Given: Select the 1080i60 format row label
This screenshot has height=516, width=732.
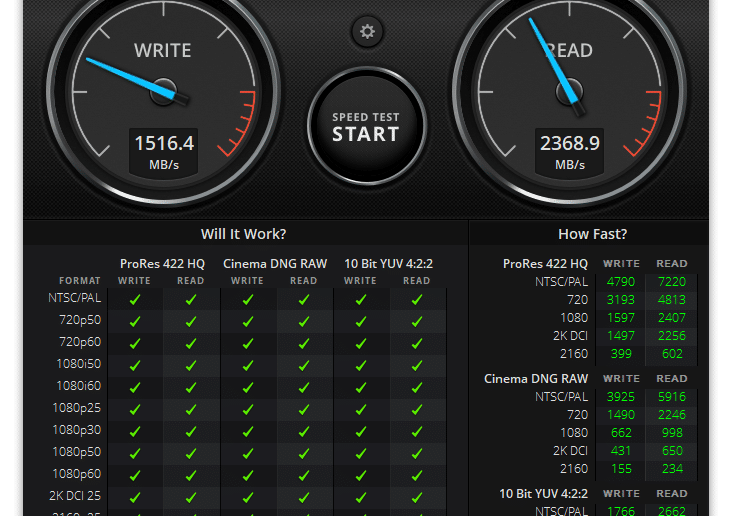Looking at the screenshot, I should (78, 385).
